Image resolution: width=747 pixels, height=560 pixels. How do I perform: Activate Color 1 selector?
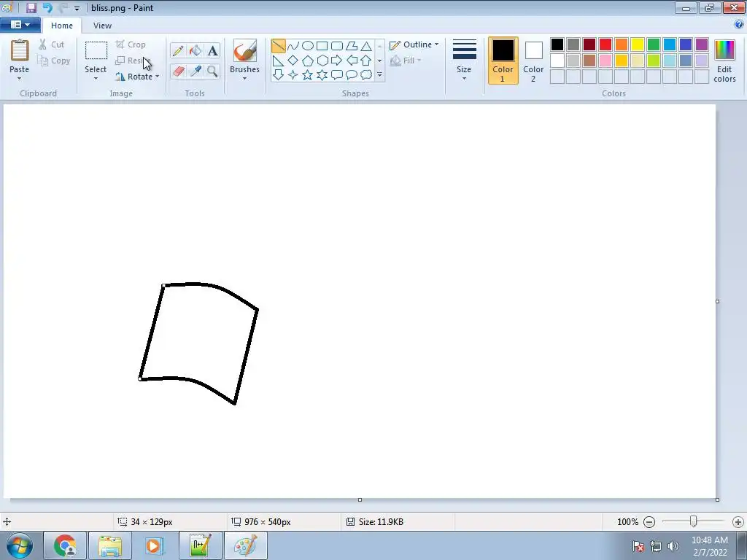(x=503, y=61)
